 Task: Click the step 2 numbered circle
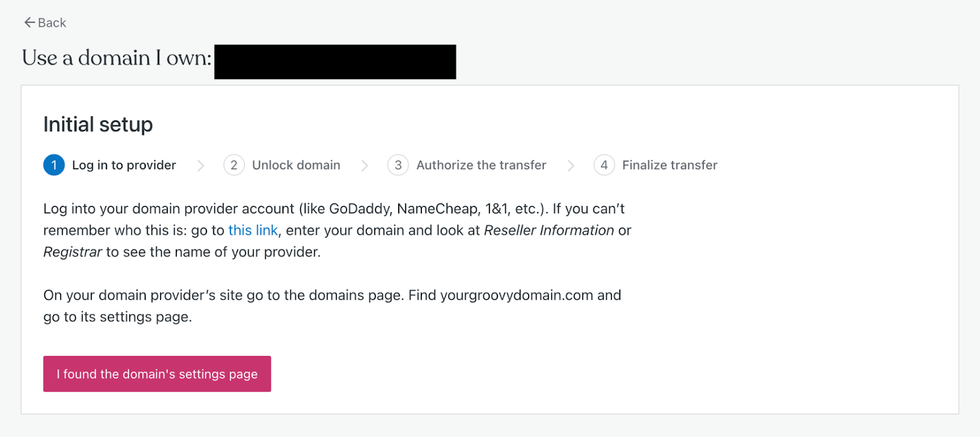pyautogui.click(x=234, y=165)
